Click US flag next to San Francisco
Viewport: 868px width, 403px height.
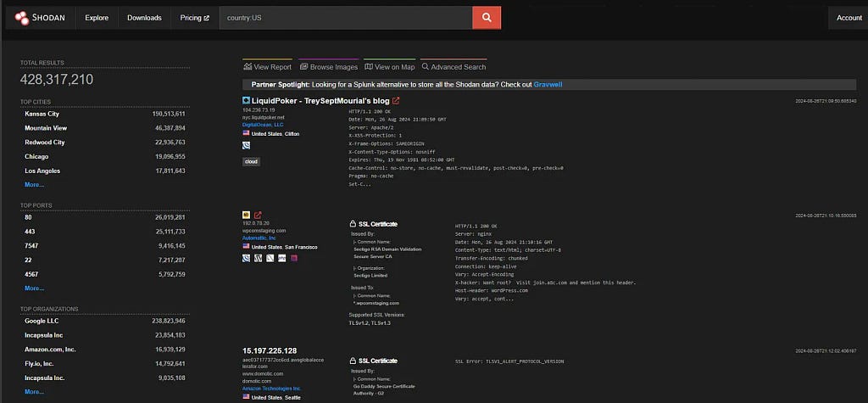pyautogui.click(x=246, y=246)
